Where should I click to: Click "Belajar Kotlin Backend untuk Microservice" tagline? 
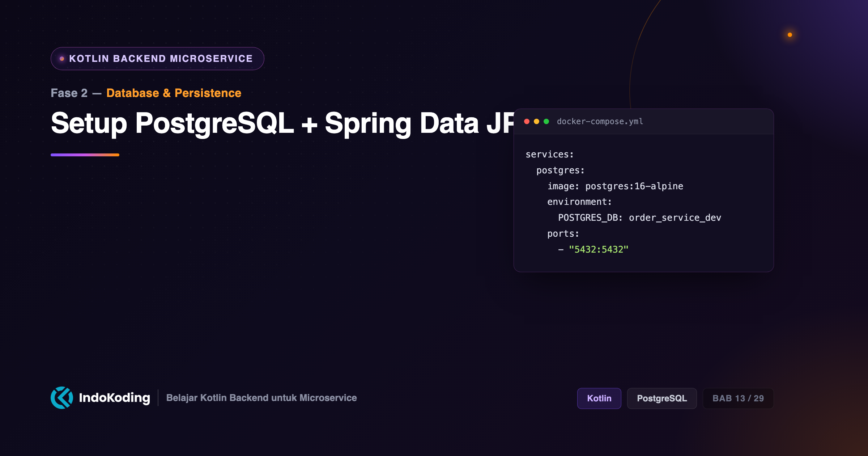click(261, 398)
